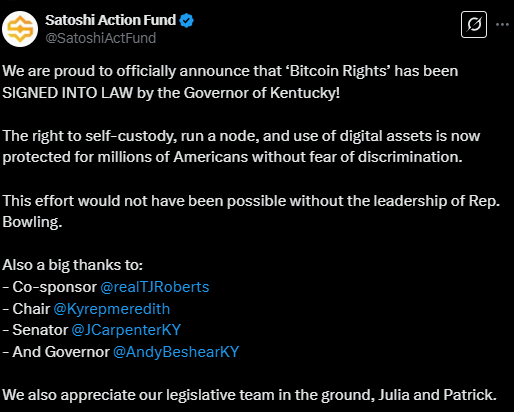Click the 'We also appreciate our legislative team' line
This screenshot has height=412, width=514.
[x=249, y=395]
